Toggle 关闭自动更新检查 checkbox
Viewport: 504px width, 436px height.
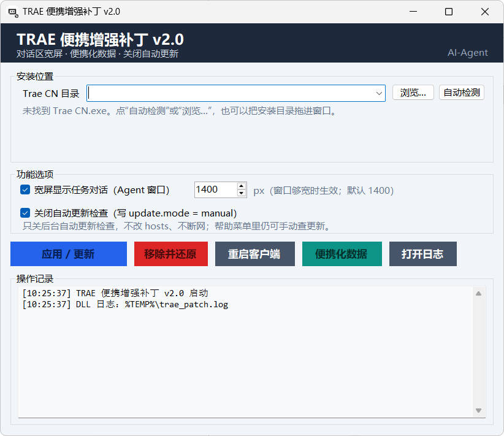point(25,213)
